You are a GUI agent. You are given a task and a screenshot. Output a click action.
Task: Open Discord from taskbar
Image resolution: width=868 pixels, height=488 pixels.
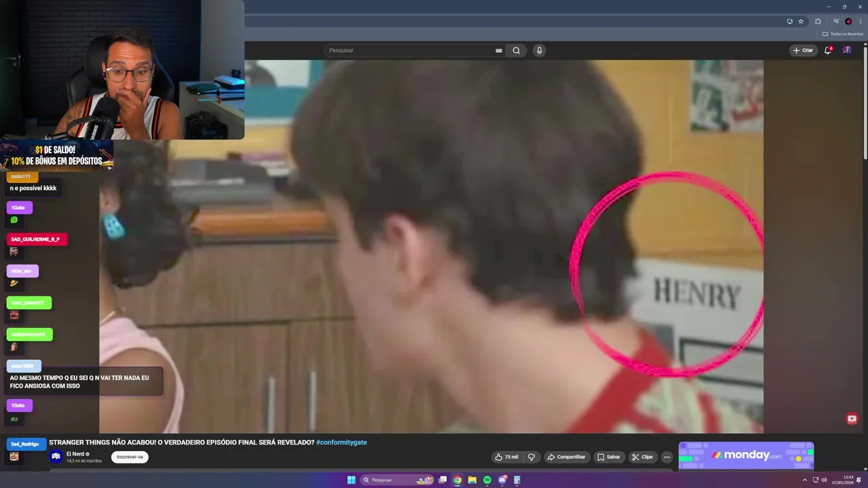502,480
